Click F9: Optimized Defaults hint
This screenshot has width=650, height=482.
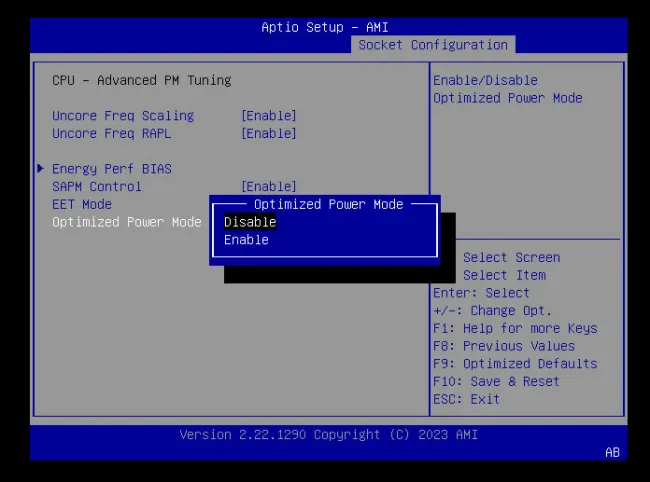[515, 364]
